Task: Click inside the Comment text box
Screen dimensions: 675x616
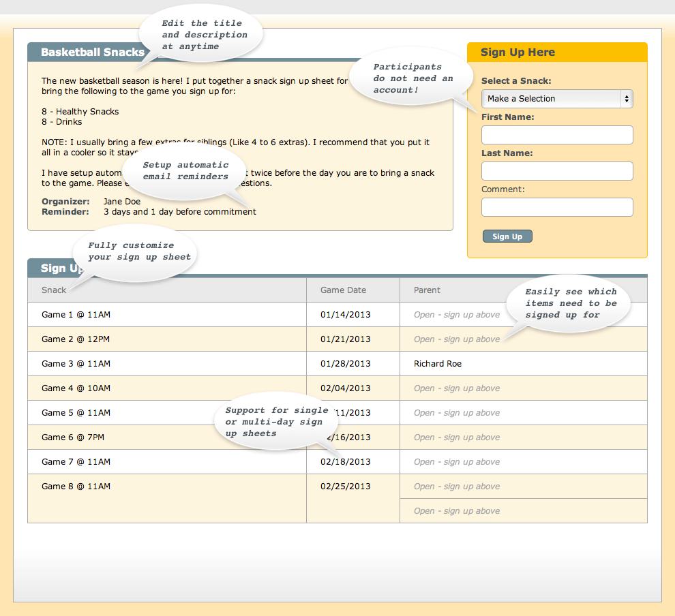Action: tap(557, 207)
